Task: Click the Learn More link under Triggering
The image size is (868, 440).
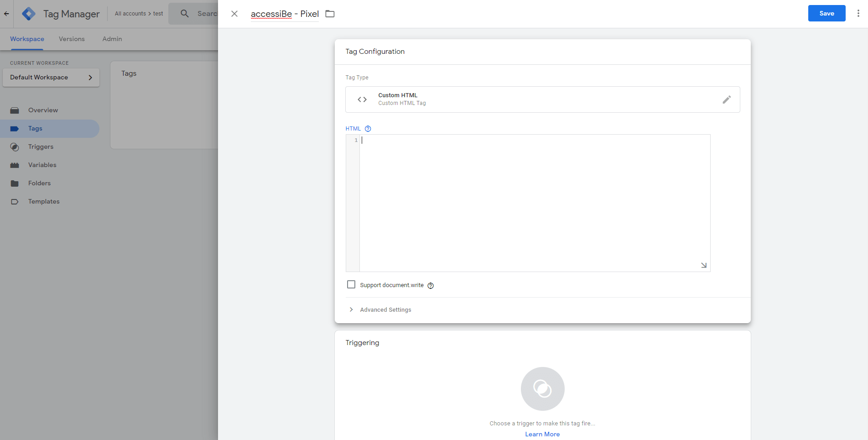Action: 542,434
